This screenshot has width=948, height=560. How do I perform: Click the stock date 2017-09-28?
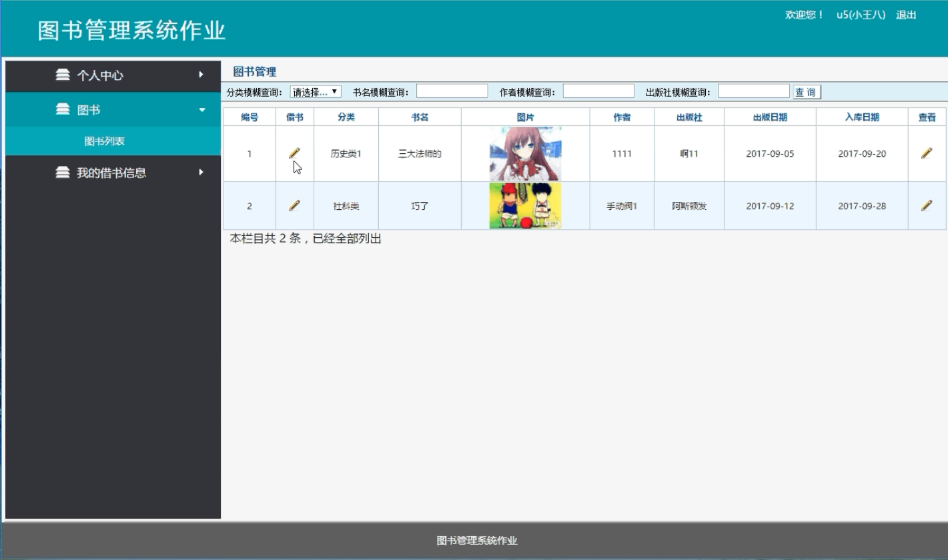[x=862, y=206]
